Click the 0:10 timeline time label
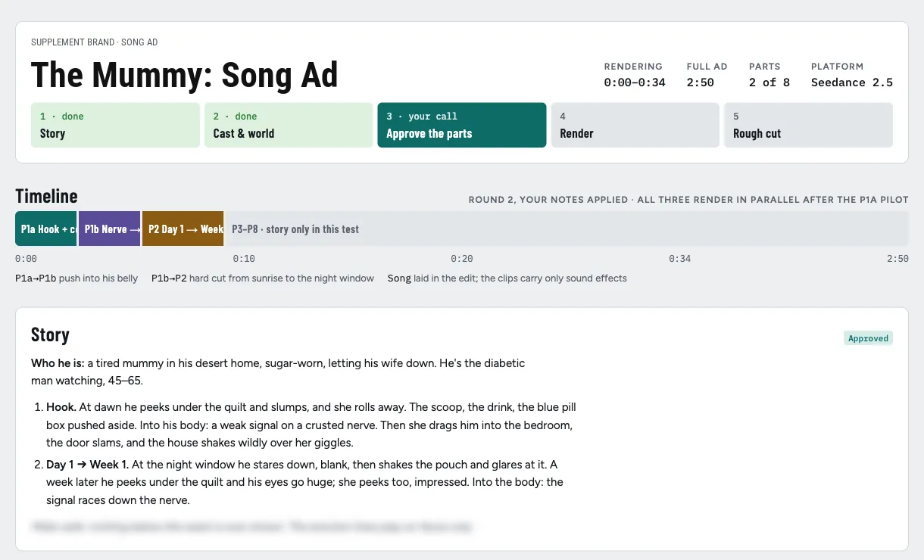Image resolution: width=924 pixels, height=560 pixels. click(x=244, y=259)
